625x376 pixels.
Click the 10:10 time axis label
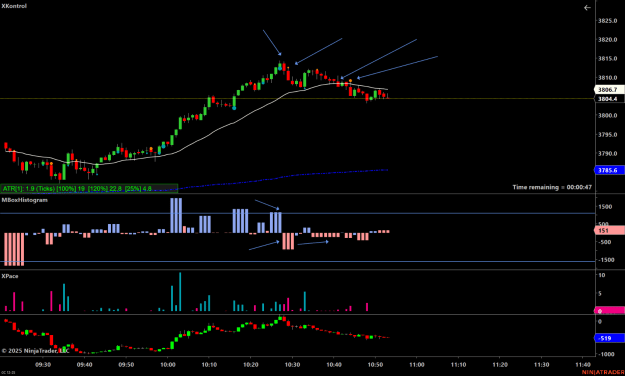point(209,365)
